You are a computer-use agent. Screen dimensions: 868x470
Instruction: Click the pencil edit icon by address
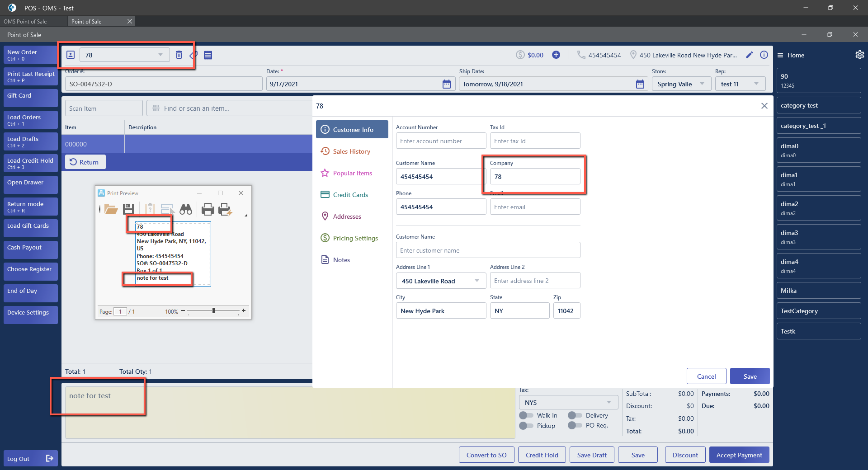[x=749, y=55]
